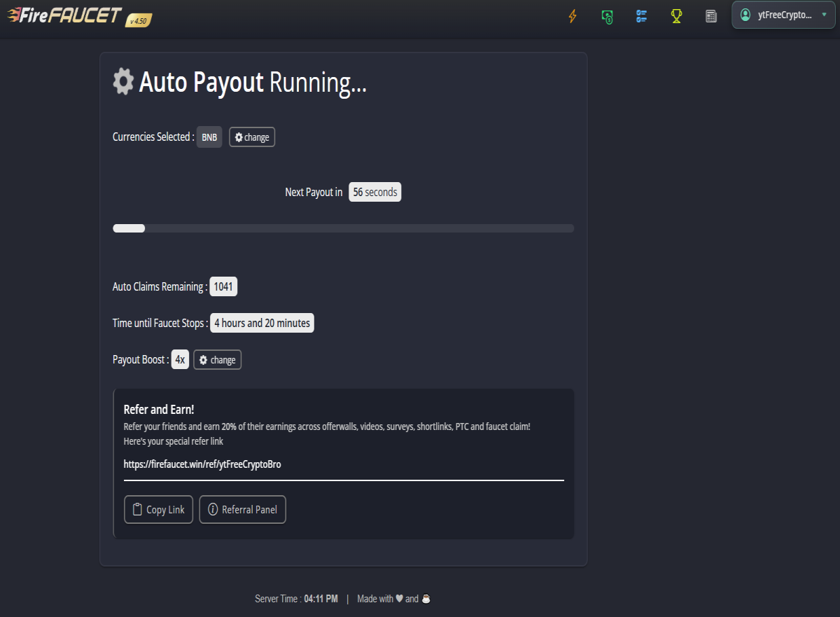Click the gear icon beside Auto Payout

(123, 81)
